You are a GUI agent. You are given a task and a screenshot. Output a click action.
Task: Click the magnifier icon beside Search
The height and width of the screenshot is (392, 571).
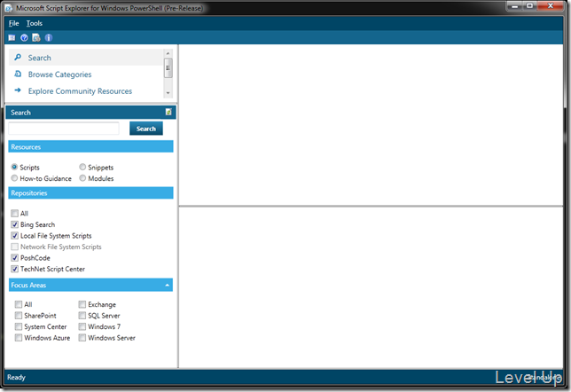point(18,57)
